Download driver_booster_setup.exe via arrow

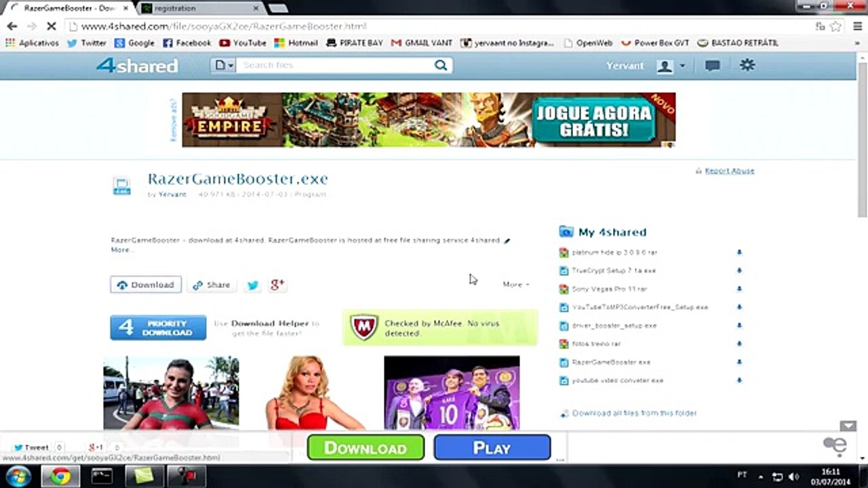coord(739,325)
